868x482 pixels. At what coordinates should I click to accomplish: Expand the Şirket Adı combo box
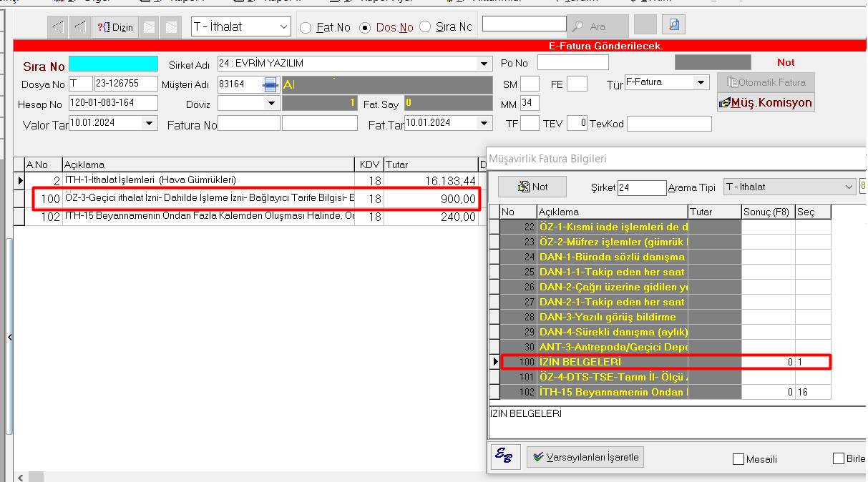coord(485,64)
